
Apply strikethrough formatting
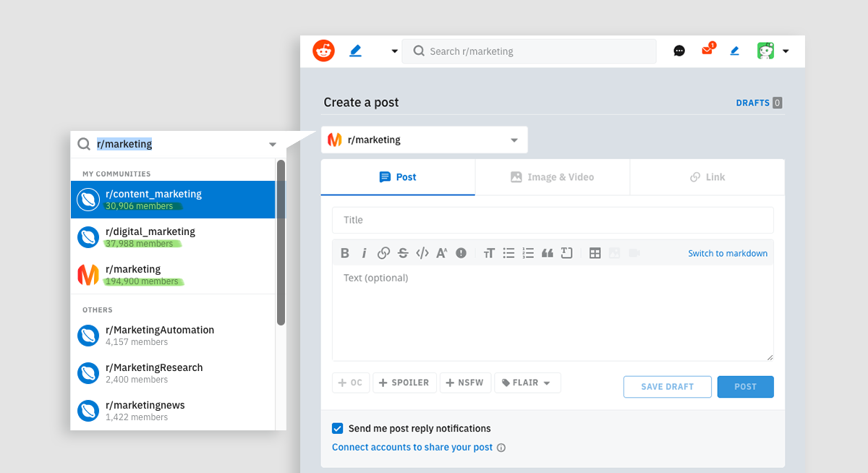403,253
